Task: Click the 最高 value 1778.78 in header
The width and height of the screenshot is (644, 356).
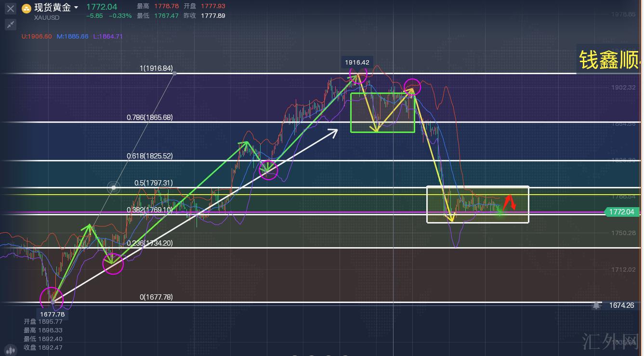Action: click(167, 6)
